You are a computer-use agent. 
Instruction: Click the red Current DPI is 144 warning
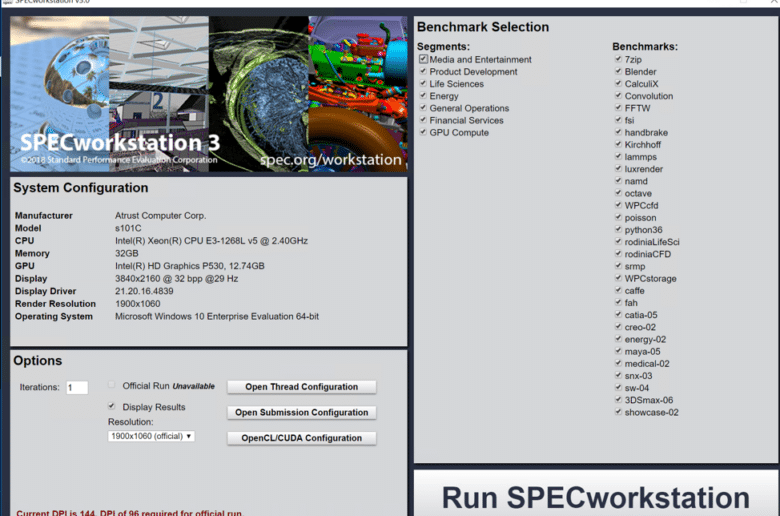[x=129, y=513]
